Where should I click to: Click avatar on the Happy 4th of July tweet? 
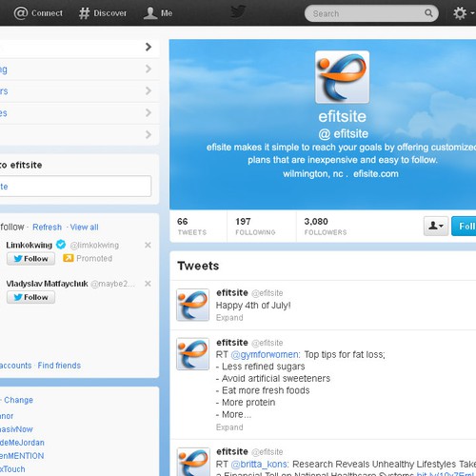pyautogui.click(x=192, y=305)
